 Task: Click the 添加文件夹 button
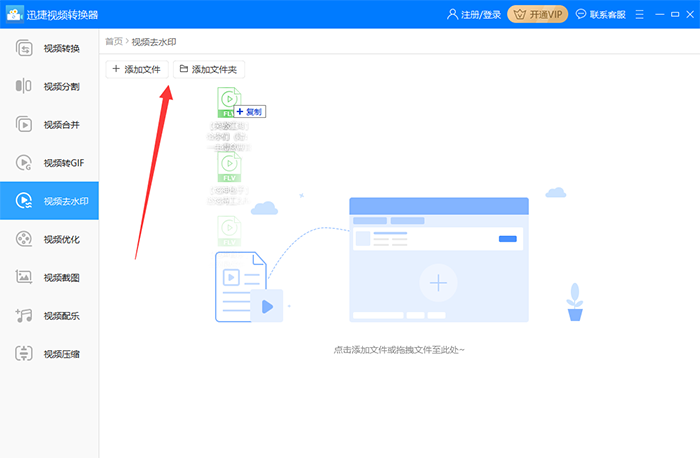click(209, 69)
